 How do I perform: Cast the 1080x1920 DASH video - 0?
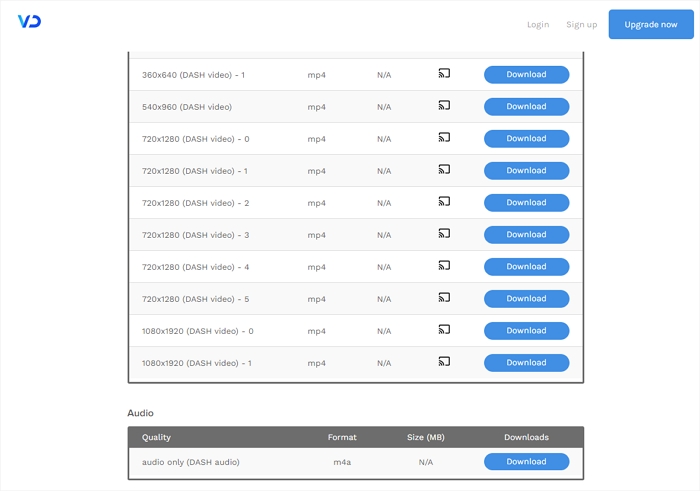[x=444, y=329]
